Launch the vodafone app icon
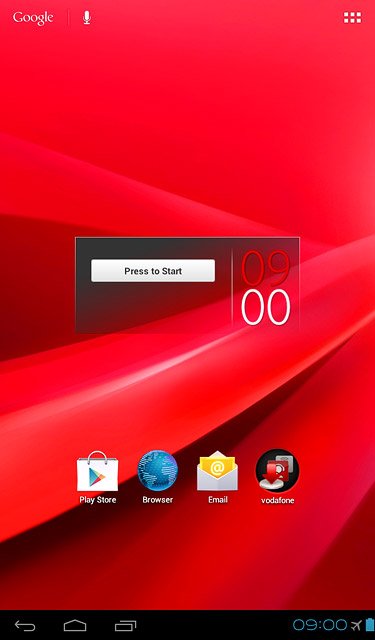This screenshot has width=375, height=640. click(x=277, y=471)
